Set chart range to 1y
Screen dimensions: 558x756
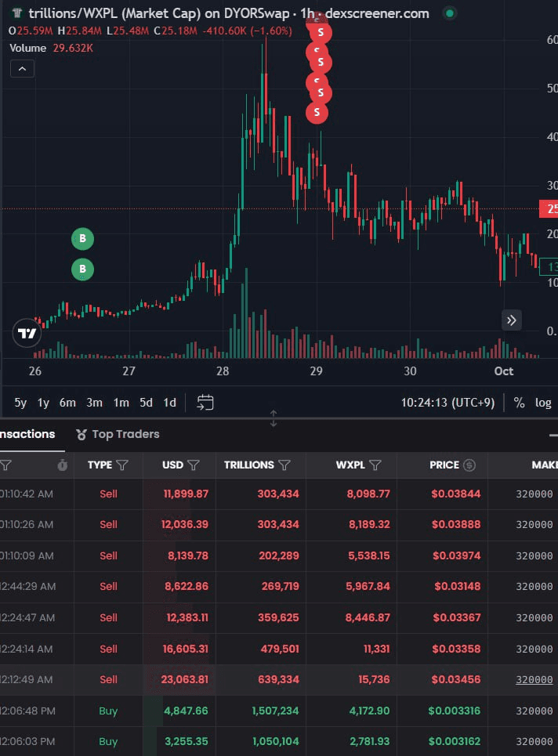point(43,403)
